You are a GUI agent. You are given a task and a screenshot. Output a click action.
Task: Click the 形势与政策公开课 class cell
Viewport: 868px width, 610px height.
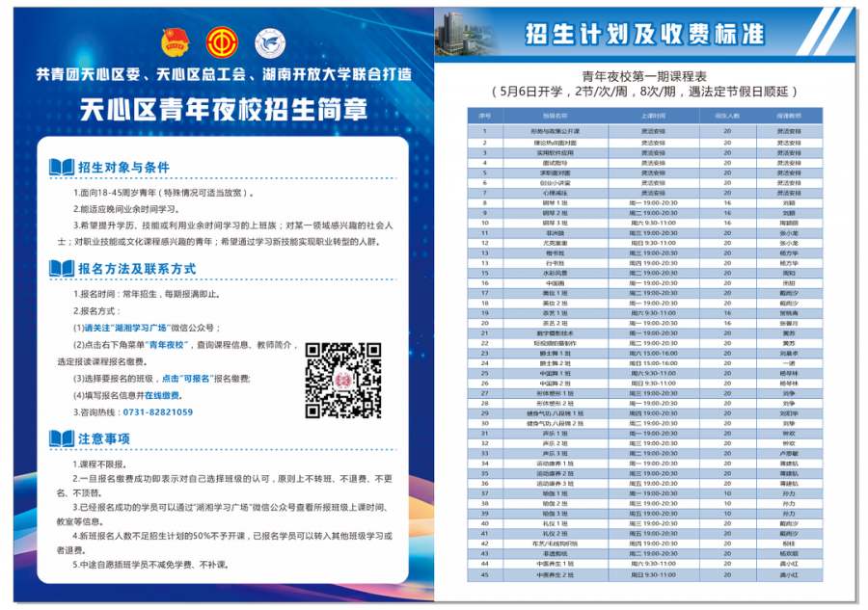(556, 131)
